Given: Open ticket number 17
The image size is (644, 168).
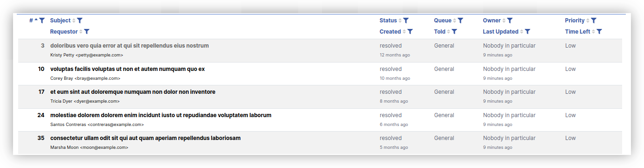Looking at the screenshot, I should (x=41, y=92).
